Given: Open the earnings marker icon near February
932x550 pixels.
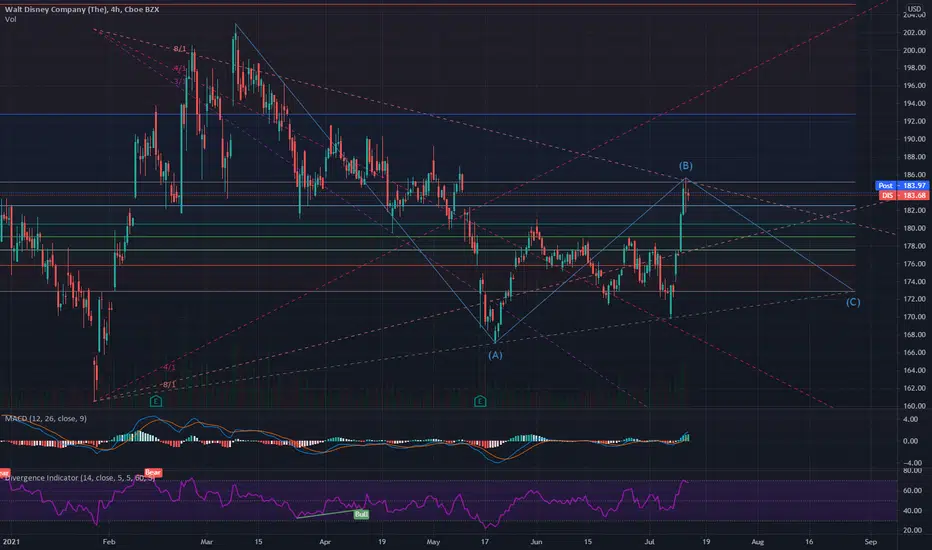Looking at the screenshot, I should coord(156,401).
